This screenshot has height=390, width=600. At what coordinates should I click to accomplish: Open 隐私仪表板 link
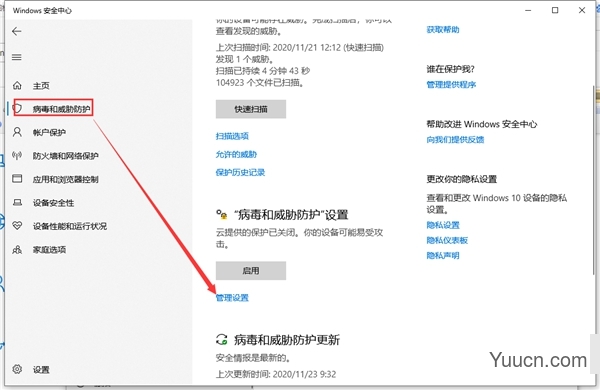point(447,240)
